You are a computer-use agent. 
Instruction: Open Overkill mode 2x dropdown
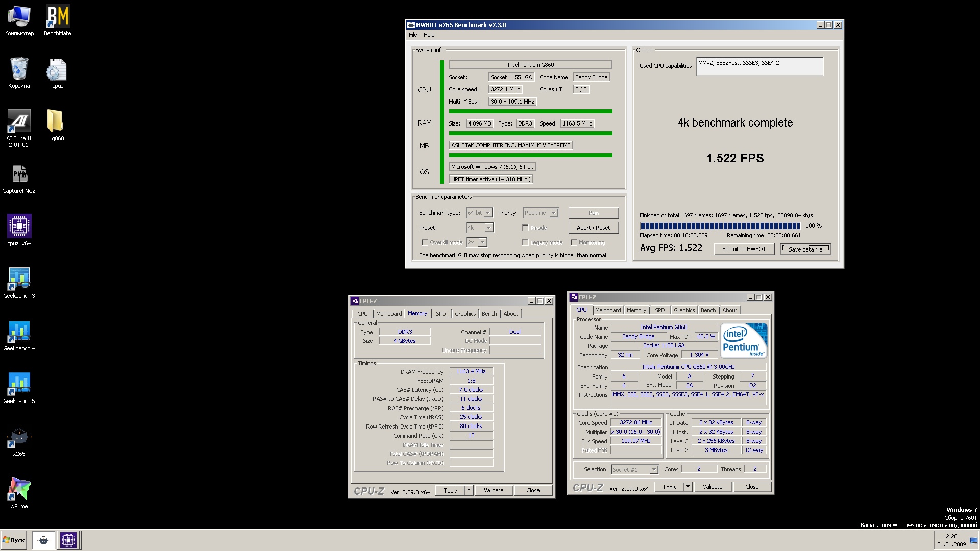point(483,242)
